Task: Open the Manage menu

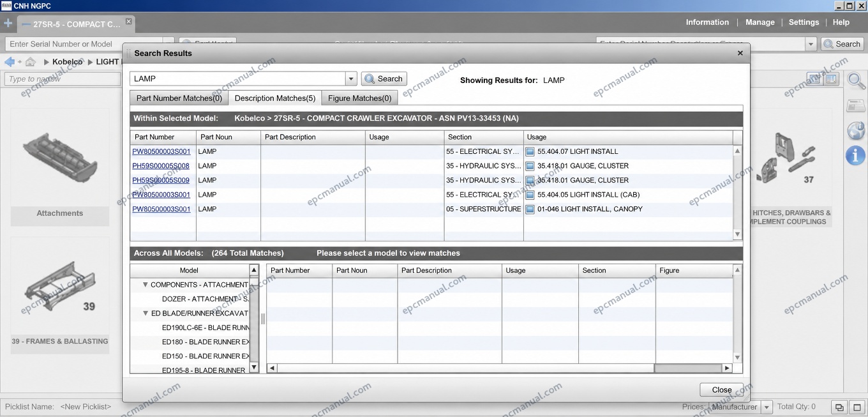Action: point(759,22)
